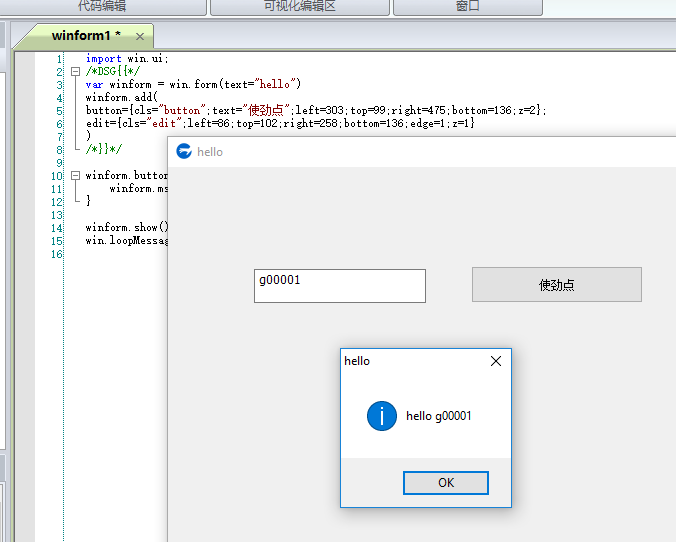Click the blue info icon in message box
Image resolution: width=676 pixels, height=542 pixels.
(382, 415)
